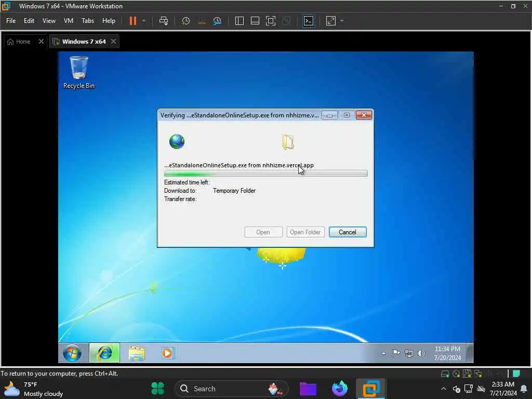
Task: Open the View menu in VMware
Action: (x=49, y=21)
